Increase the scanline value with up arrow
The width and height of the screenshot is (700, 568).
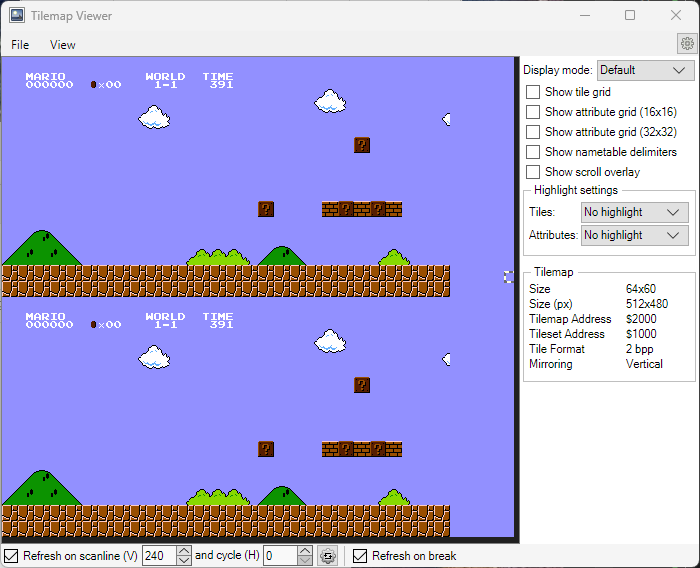click(184, 551)
